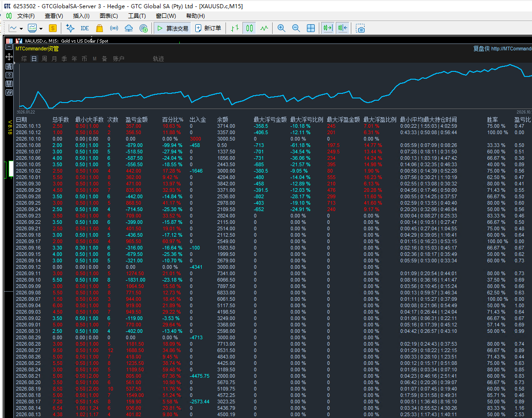532x418 pixels.
Task: Switch to the 月 monthly tab
Action: coord(54,59)
